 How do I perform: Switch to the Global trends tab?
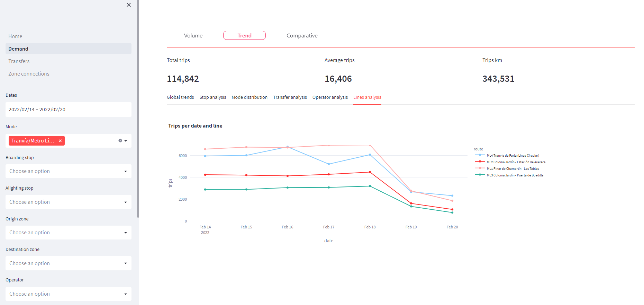(180, 97)
